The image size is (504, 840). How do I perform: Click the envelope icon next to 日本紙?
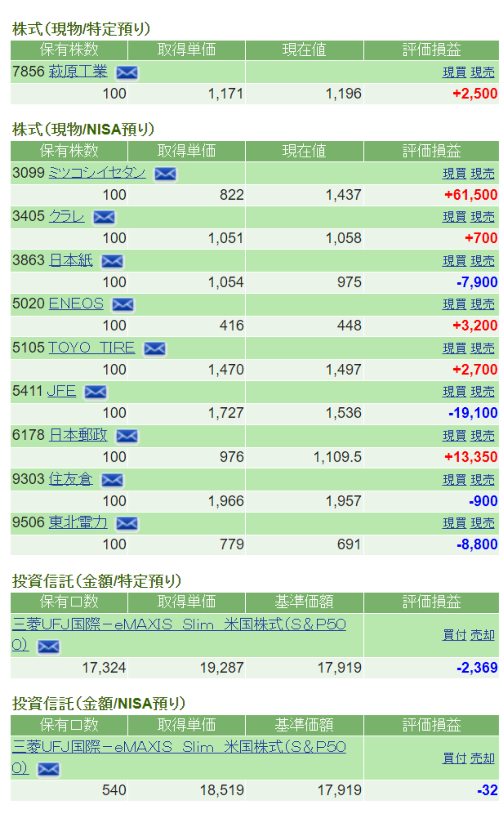pyautogui.click(x=112, y=261)
